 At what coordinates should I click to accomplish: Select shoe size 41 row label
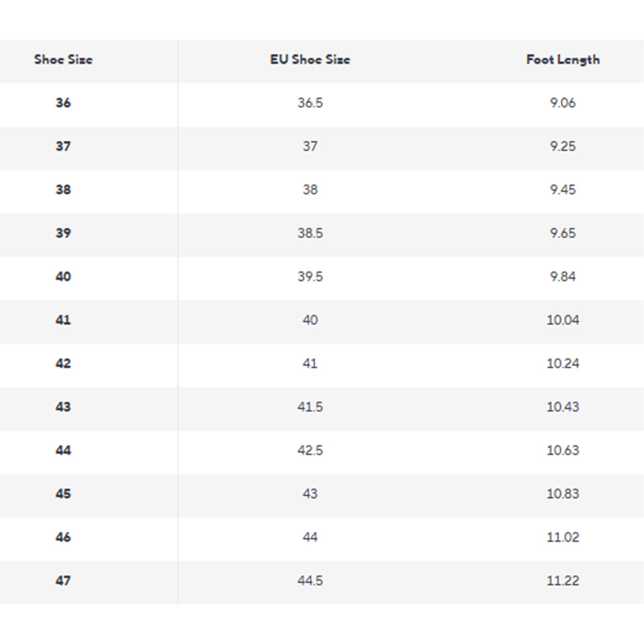[63, 320]
